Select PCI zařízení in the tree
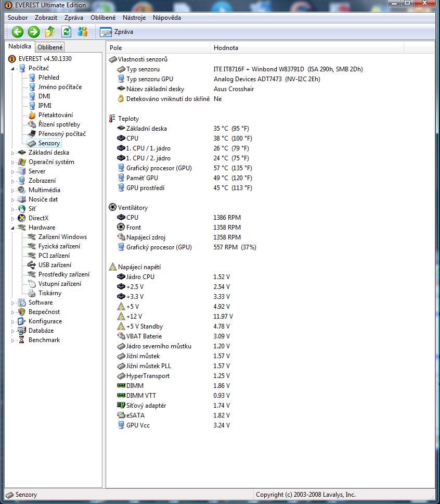This screenshot has width=440, height=504. (54, 256)
